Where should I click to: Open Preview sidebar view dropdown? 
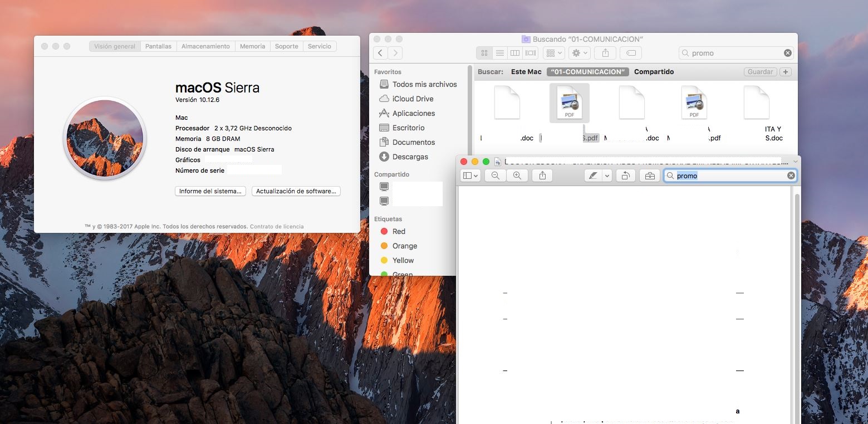(470, 176)
